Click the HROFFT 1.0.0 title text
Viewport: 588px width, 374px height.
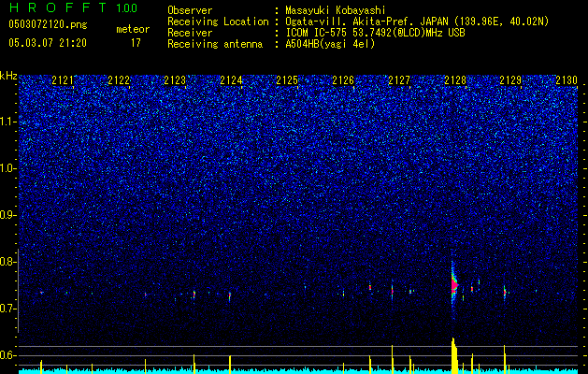(73, 7)
